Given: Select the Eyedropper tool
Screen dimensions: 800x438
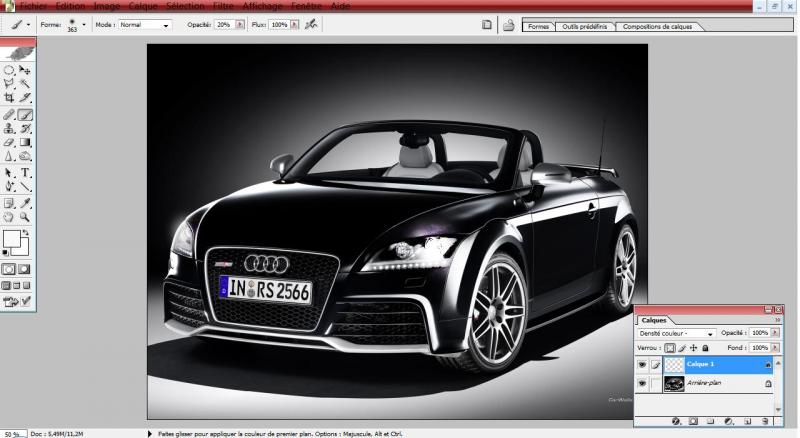Looking at the screenshot, I should click(24, 203).
